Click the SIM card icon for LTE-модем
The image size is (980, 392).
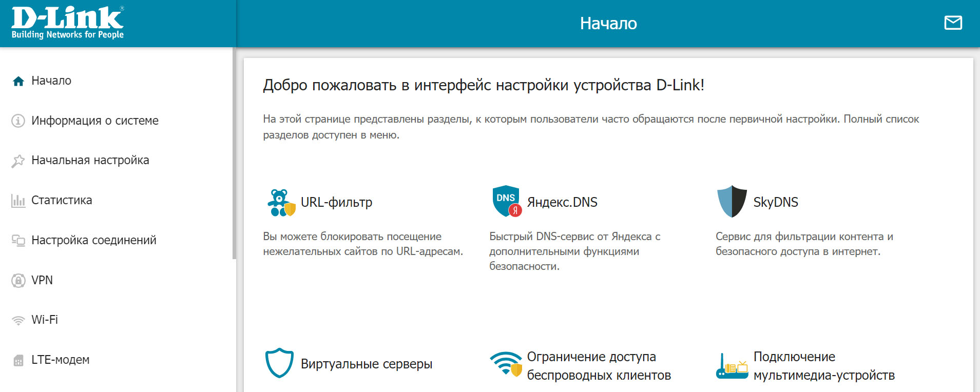(x=18, y=360)
